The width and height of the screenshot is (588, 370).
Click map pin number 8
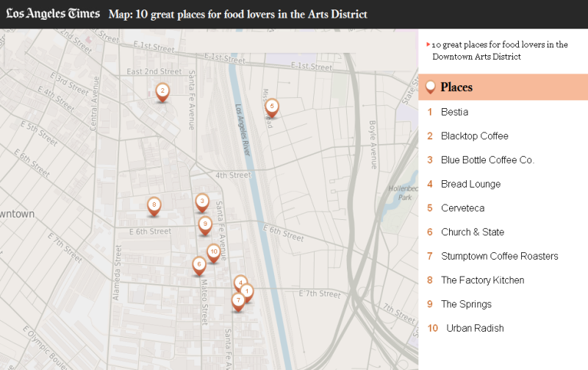coord(154,207)
